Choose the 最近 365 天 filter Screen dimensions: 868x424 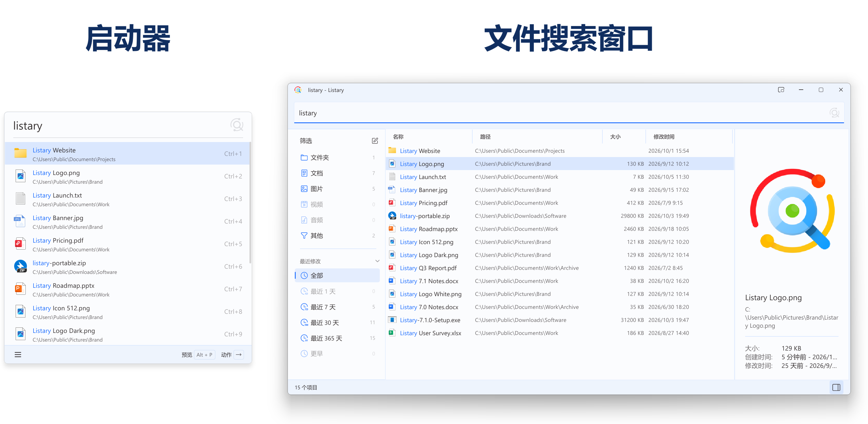[x=337, y=338]
